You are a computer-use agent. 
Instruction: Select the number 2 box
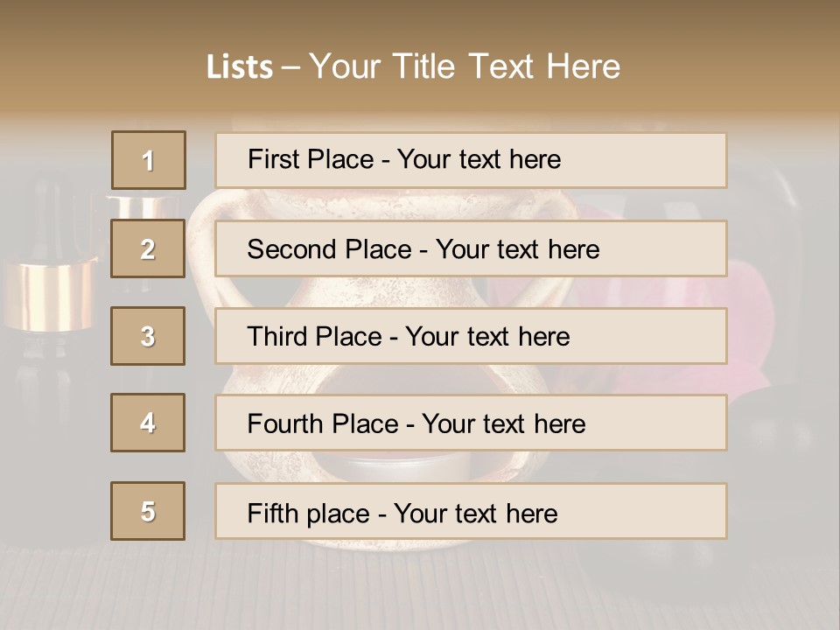(148, 248)
